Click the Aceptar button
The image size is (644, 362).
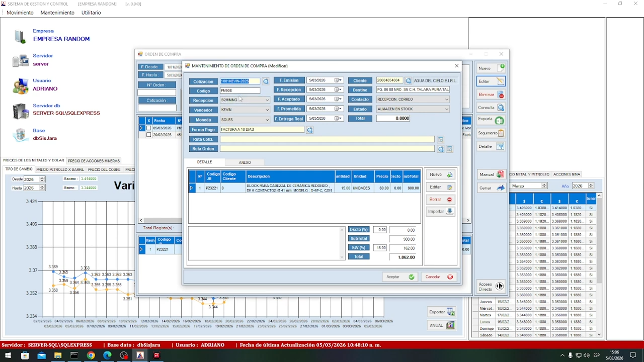[x=400, y=277]
